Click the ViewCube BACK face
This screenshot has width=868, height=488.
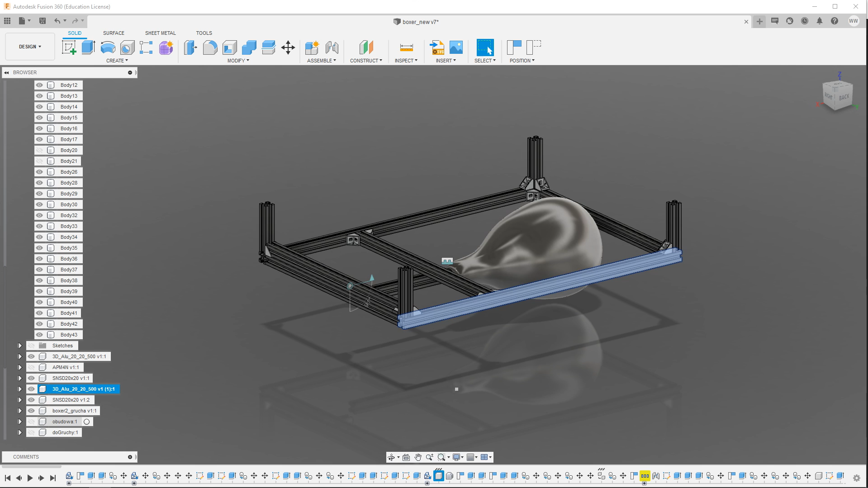click(x=844, y=98)
